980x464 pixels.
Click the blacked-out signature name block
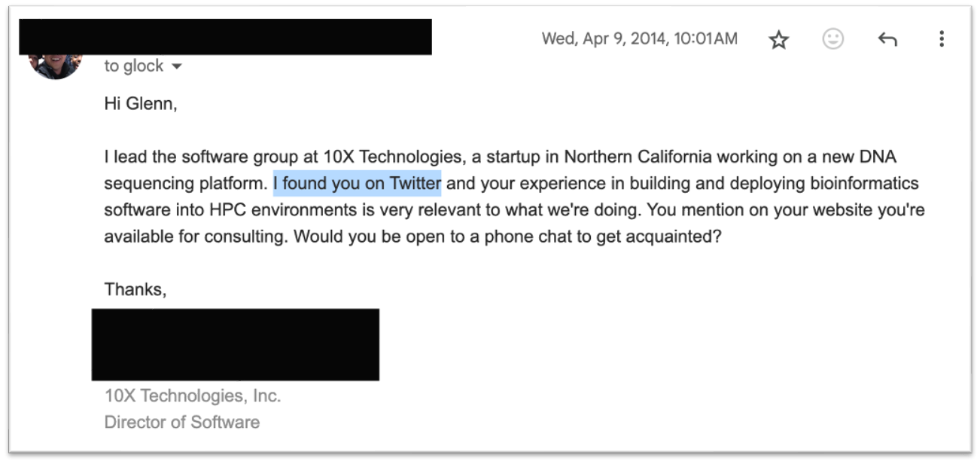(x=236, y=344)
